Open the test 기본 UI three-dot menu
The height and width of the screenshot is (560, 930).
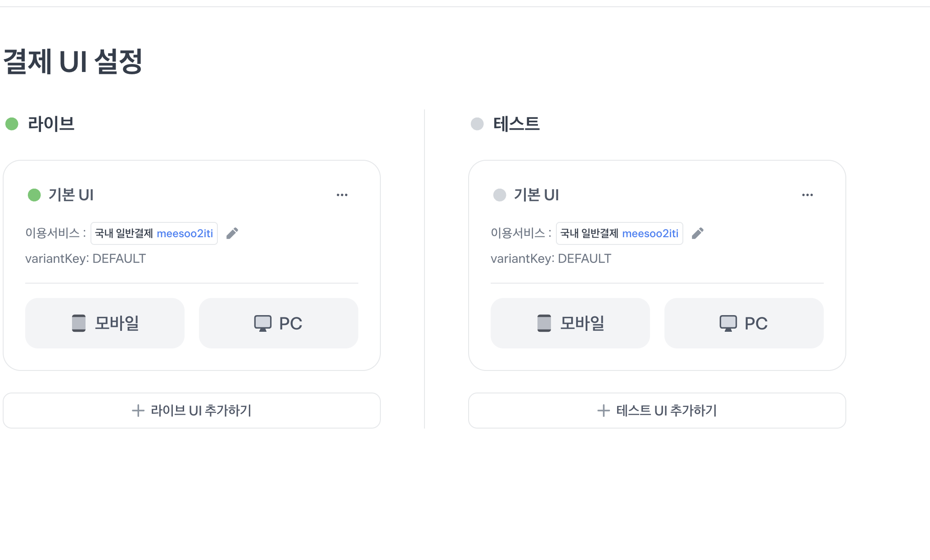808,195
